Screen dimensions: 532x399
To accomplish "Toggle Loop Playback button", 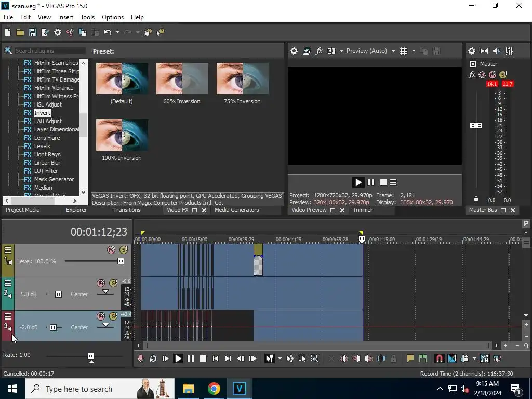I will tap(153, 358).
